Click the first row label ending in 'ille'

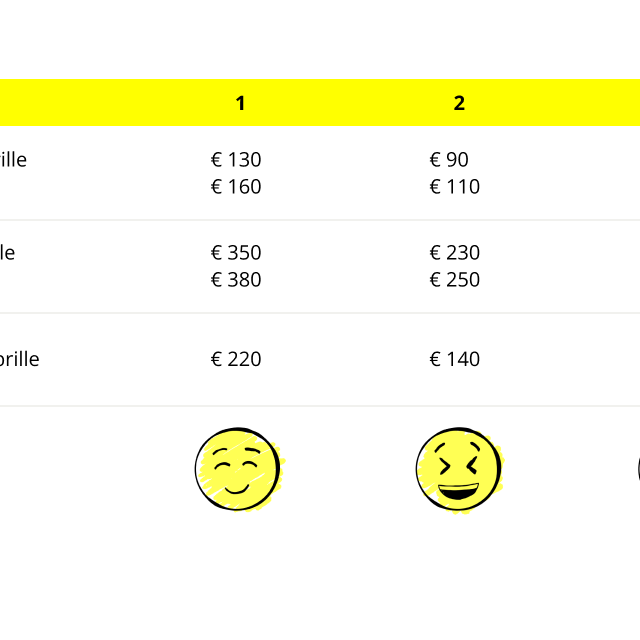point(13,160)
